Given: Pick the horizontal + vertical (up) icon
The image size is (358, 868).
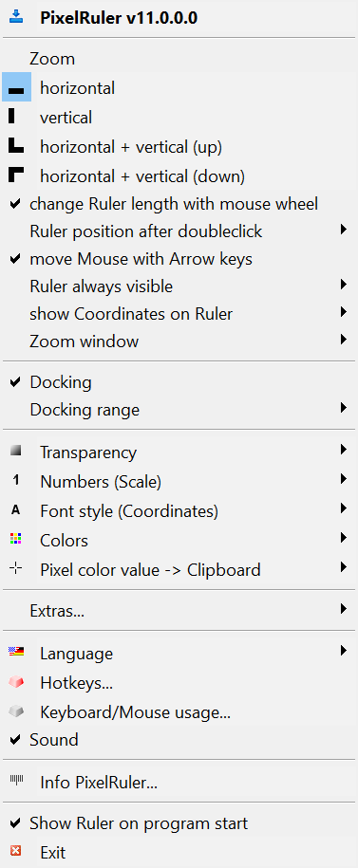Looking at the screenshot, I should 16,145.
